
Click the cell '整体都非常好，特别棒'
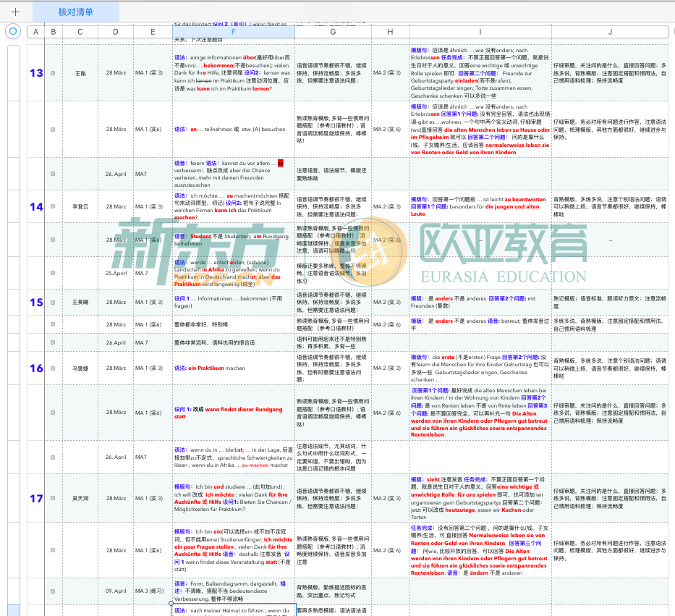[x=234, y=324]
